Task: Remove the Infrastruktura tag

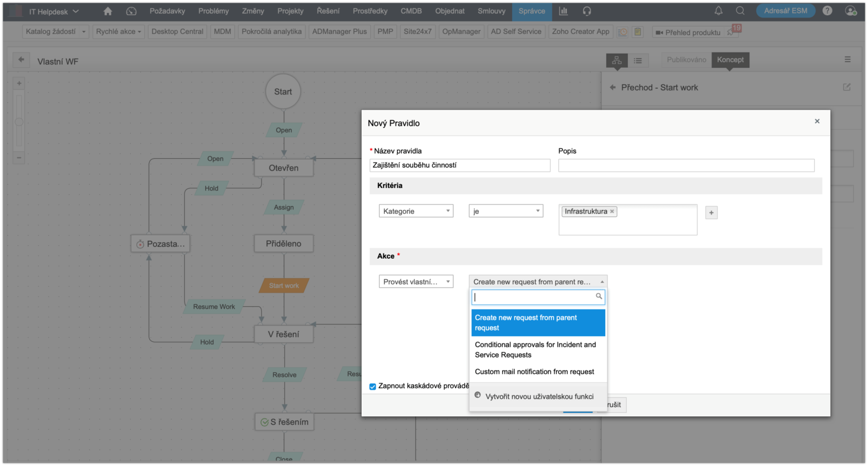Action: coord(612,211)
